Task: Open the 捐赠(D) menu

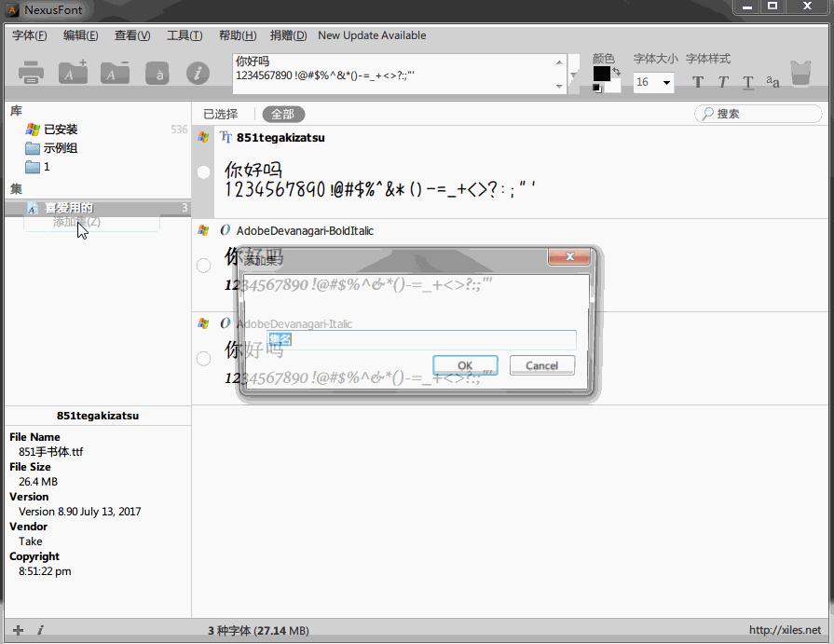Action: click(x=288, y=35)
